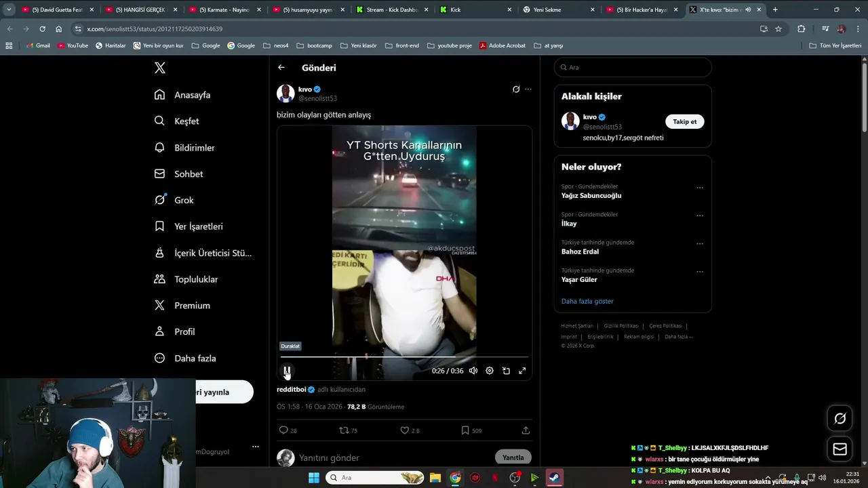The height and width of the screenshot is (488, 868).
Task: Open Keşfet explore page
Action: pos(176,121)
